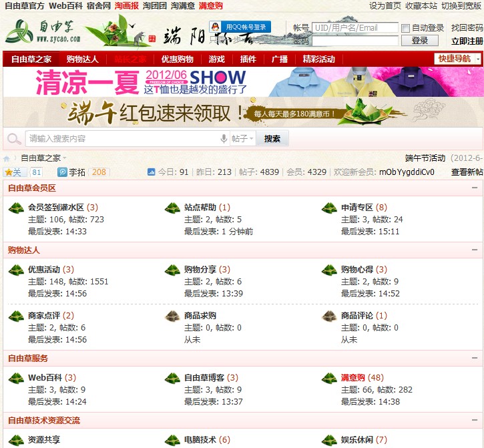Open the 淘画报 top link

tap(127, 5)
